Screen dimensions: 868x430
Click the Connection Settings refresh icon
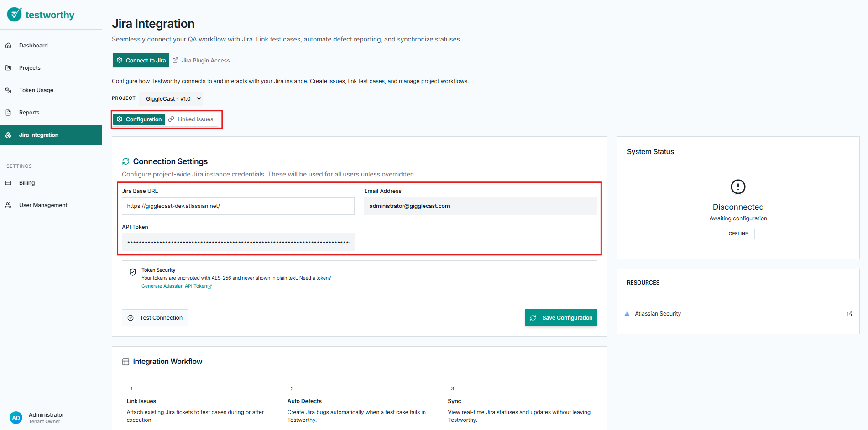[126, 161]
